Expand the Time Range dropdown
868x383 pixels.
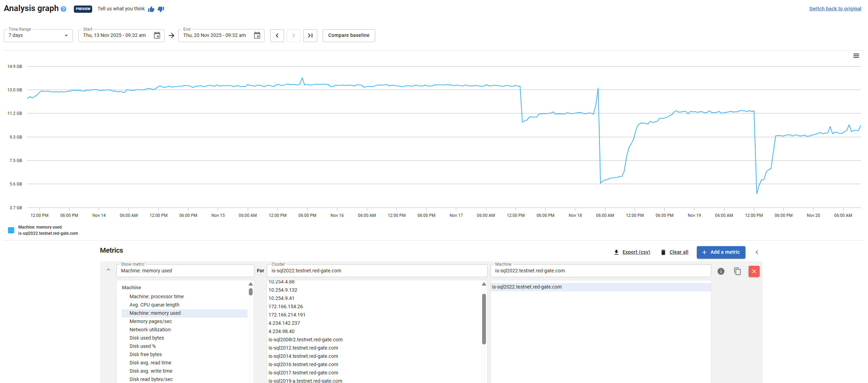[38, 36]
